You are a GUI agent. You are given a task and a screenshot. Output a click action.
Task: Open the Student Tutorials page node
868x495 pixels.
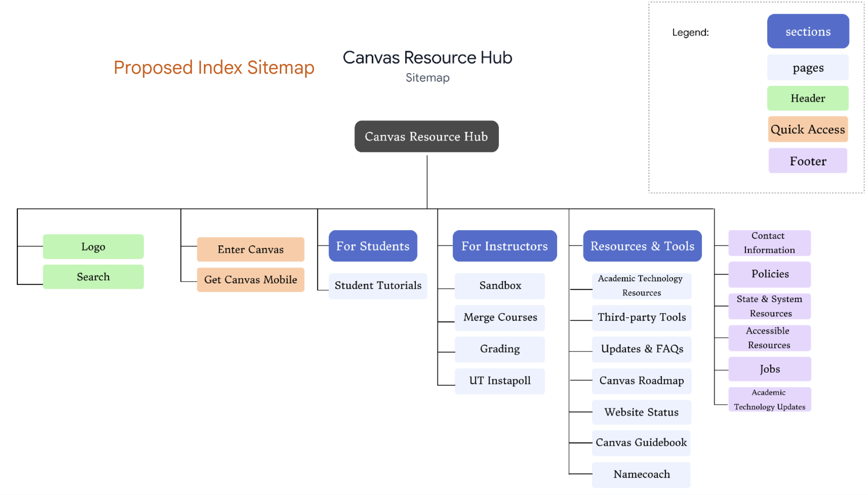[x=378, y=285]
